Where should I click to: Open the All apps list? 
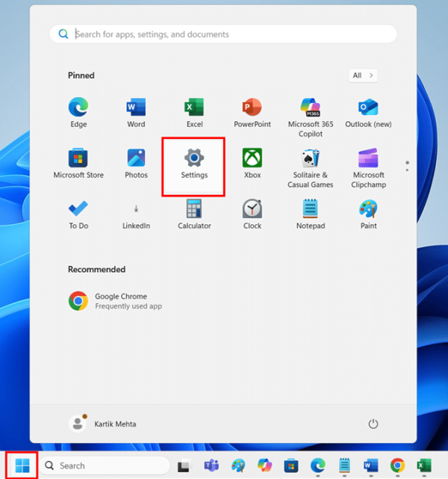[x=363, y=75]
